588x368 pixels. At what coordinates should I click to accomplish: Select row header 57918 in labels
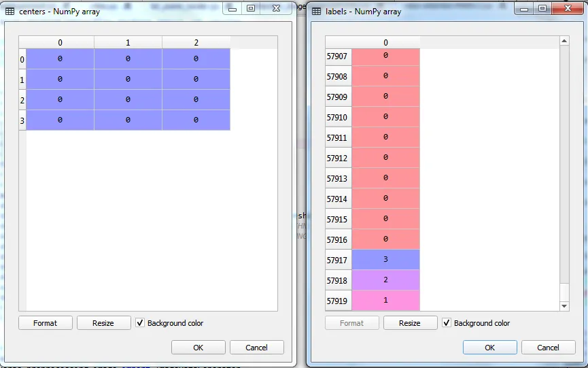[339, 280]
